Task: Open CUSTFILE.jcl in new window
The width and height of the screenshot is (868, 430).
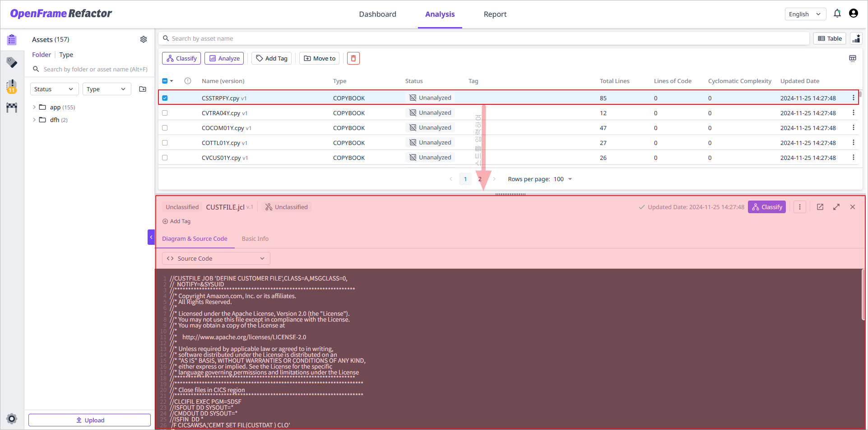Action: (x=820, y=207)
